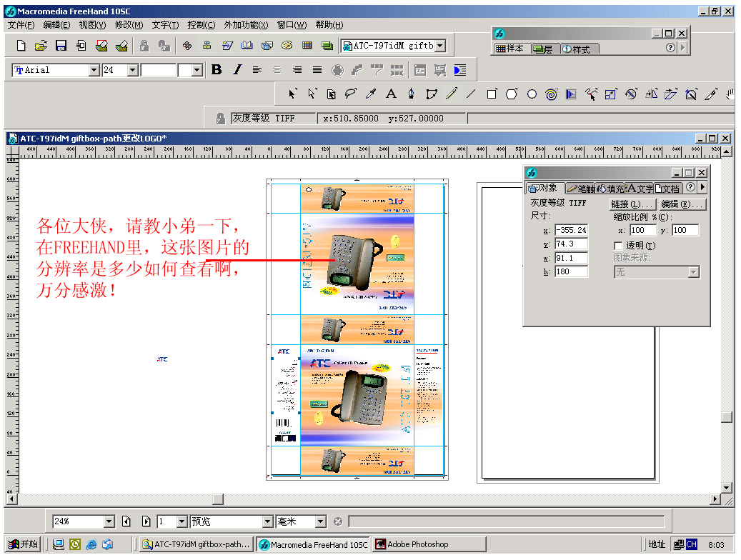Open the inspector panel options arrow menu
Screen dimensions: 741x560
pos(702,187)
